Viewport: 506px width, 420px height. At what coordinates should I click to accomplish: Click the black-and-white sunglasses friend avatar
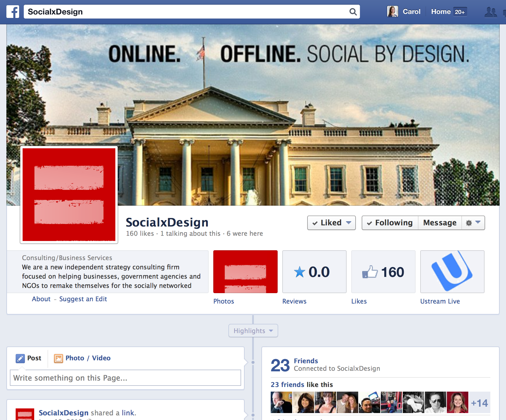[x=436, y=402]
